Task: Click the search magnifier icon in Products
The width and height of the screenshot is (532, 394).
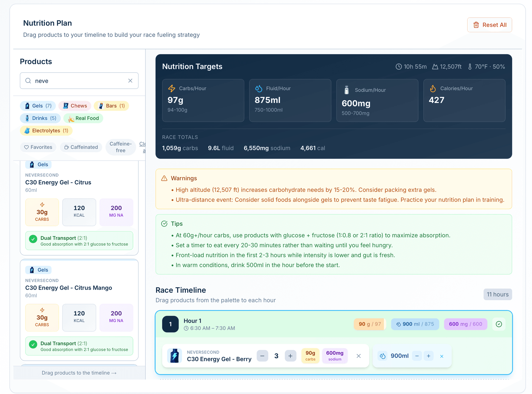Action: [28, 81]
